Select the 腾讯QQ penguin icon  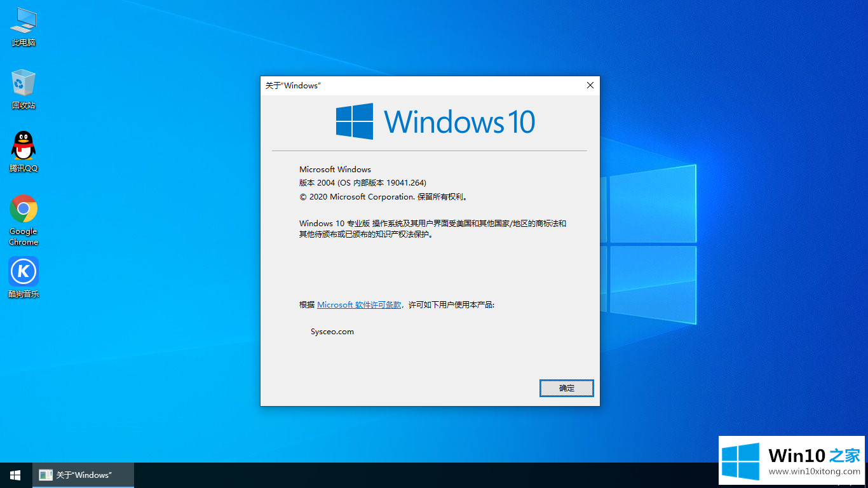(24, 152)
